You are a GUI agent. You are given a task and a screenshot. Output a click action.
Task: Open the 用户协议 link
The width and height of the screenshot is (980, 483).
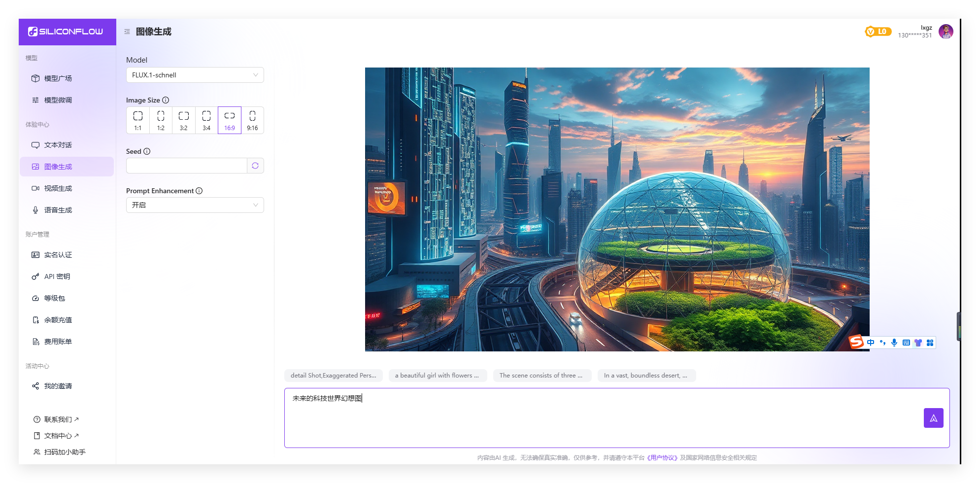(662, 458)
